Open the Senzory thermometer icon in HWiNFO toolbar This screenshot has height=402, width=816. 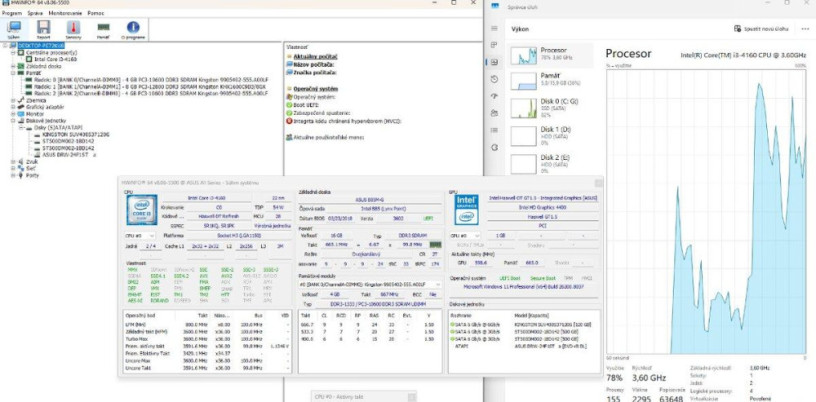[x=73, y=30]
